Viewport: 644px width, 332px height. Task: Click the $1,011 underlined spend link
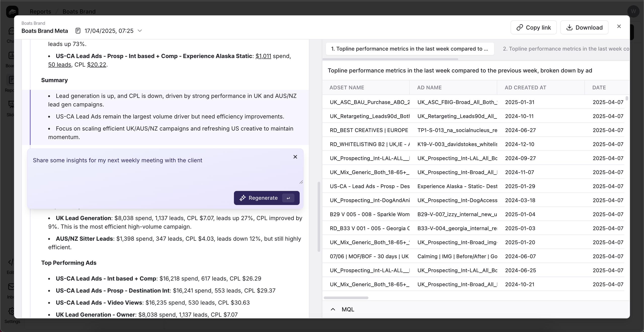click(x=263, y=56)
